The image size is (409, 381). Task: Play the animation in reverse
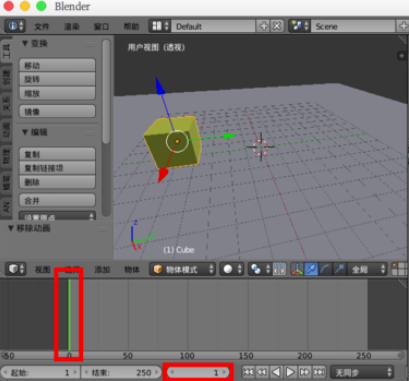[276, 372]
